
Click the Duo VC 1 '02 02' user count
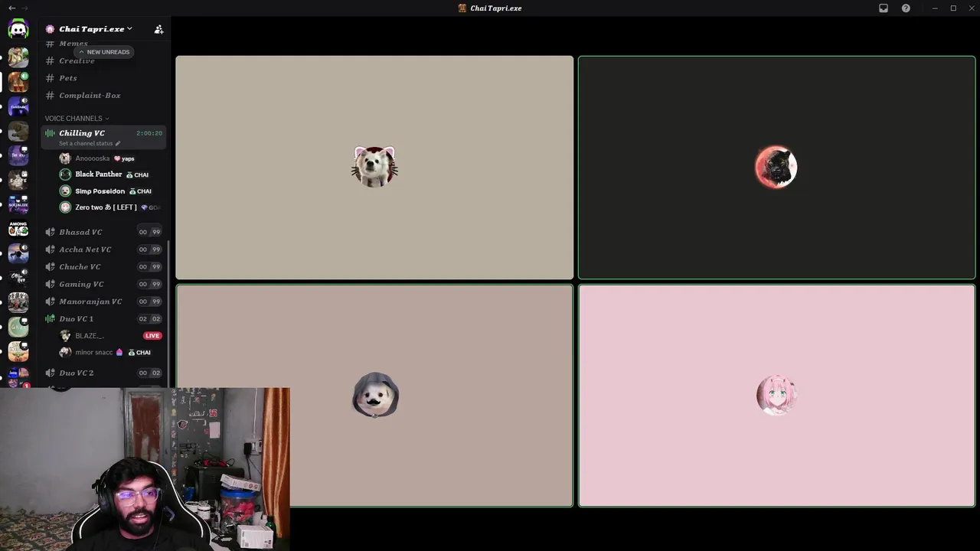point(149,319)
